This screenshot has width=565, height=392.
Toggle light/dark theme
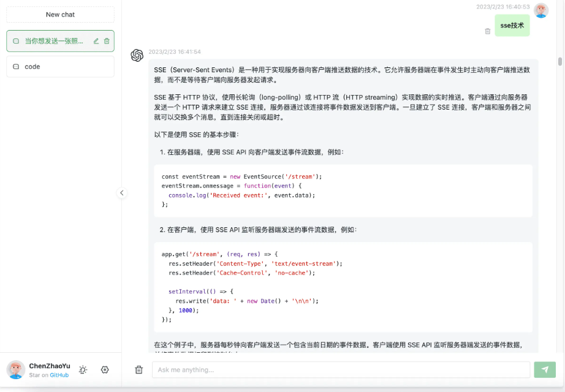(83, 370)
